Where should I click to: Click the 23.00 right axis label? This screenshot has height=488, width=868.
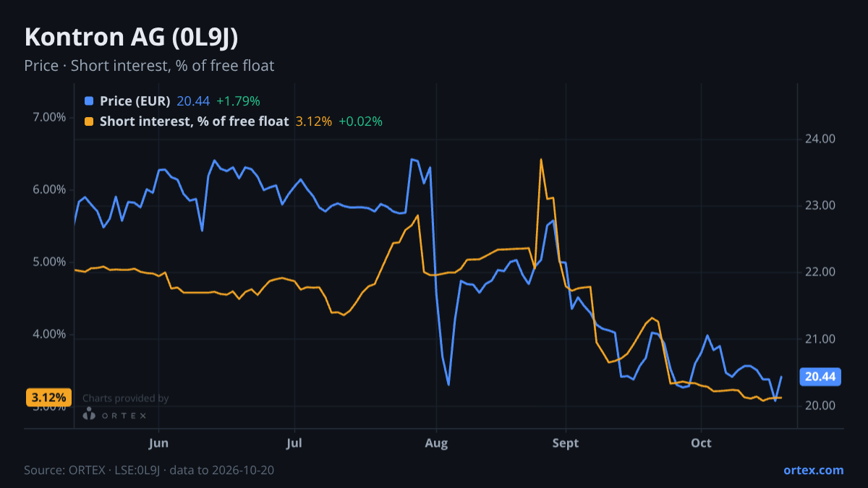pos(820,205)
